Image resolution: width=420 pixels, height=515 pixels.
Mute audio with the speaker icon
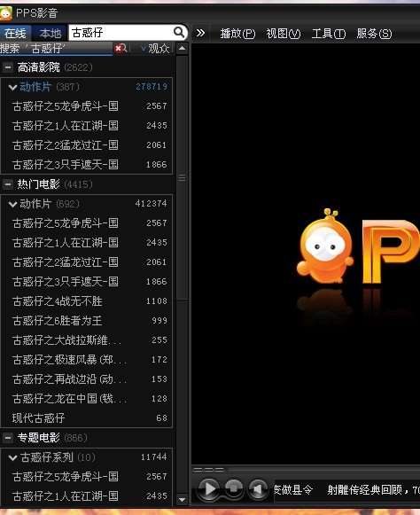click(258, 489)
